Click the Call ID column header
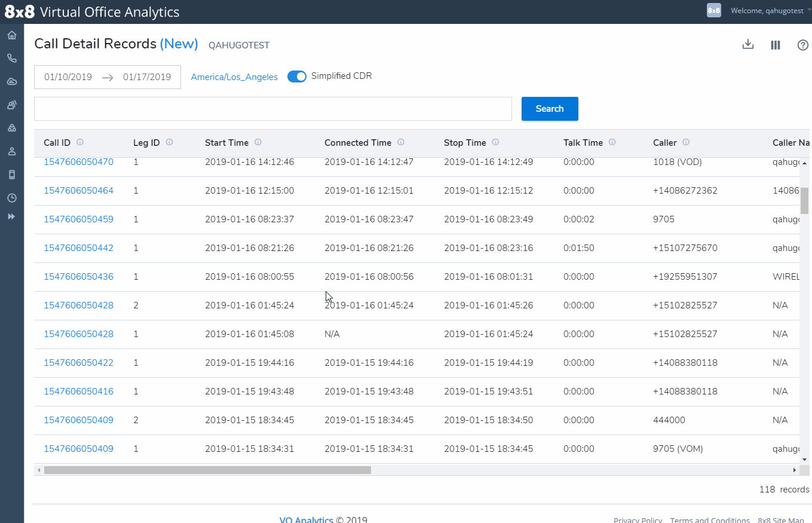Screen dimensions: 812x523 coord(57,143)
